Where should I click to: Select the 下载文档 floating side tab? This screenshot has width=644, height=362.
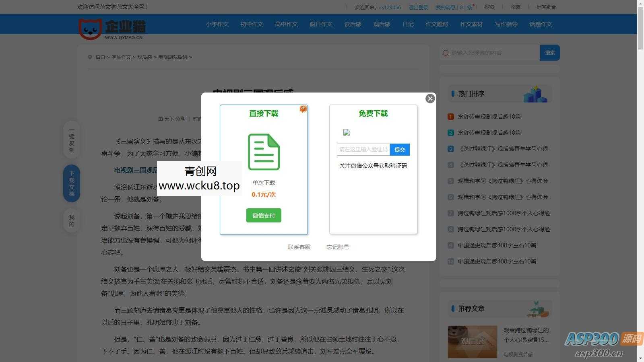coord(71,184)
